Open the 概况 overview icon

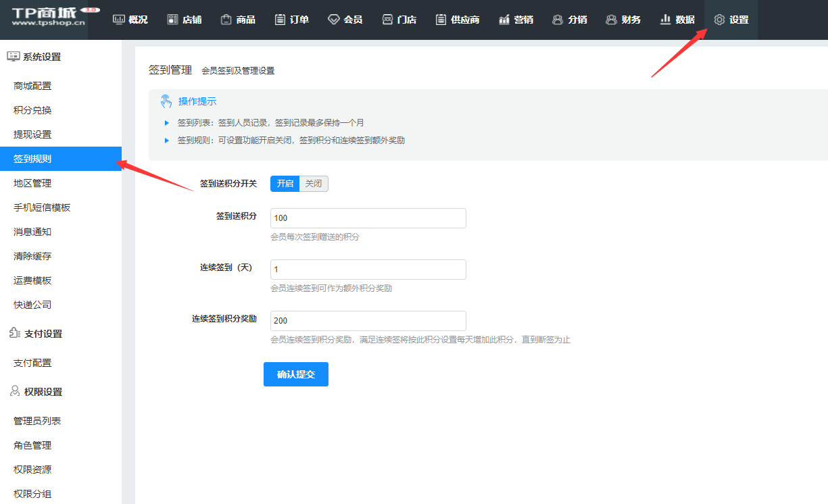pyautogui.click(x=119, y=20)
